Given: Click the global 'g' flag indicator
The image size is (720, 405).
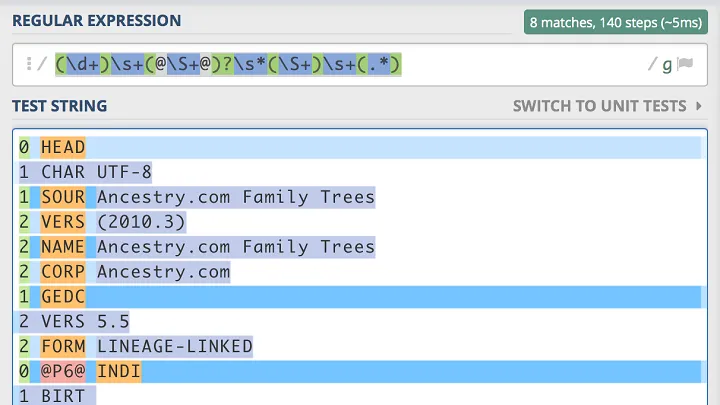Looking at the screenshot, I should coord(666,65).
